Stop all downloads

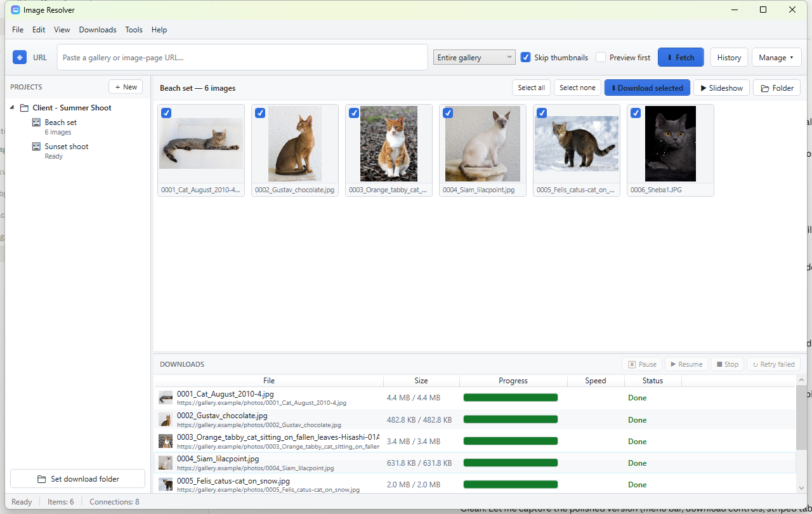click(727, 364)
